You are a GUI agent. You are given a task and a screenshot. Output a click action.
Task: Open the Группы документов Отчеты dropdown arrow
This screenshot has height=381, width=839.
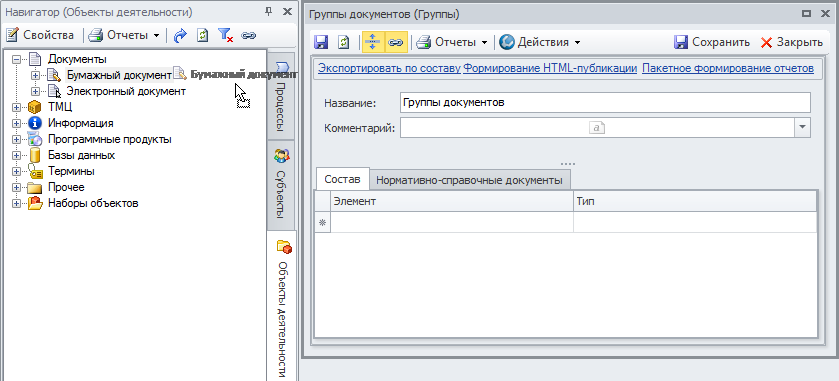pos(484,42)
